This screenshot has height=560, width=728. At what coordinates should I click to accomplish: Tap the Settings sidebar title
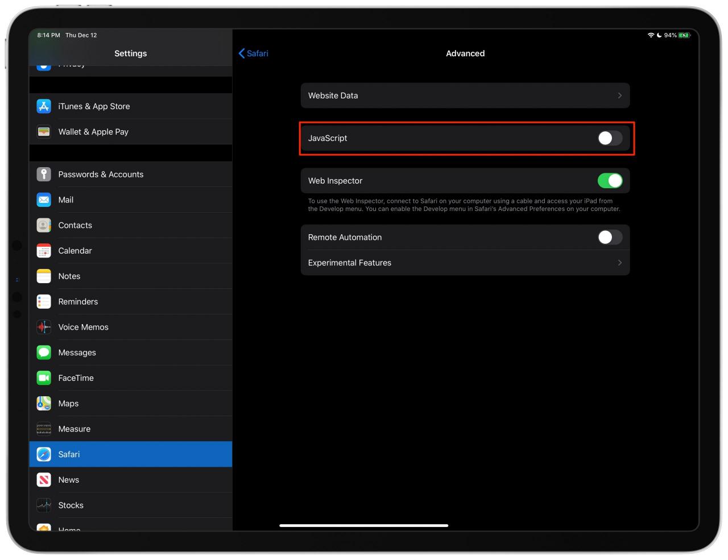click(x=131, y=53)
